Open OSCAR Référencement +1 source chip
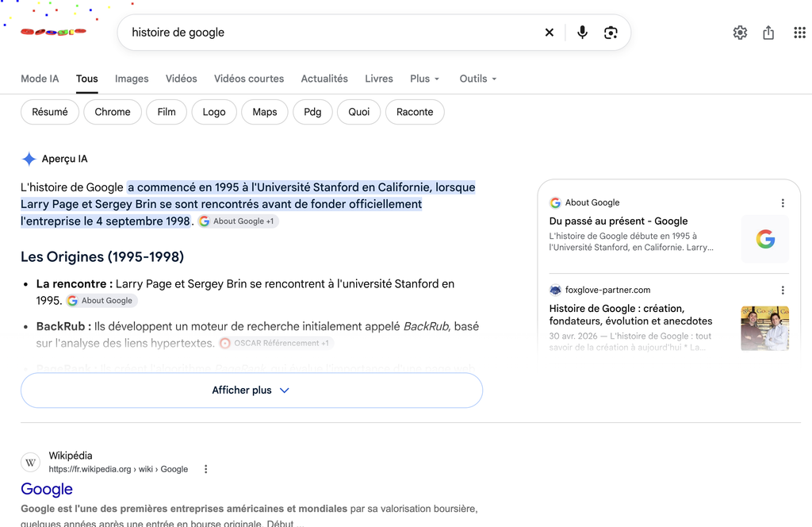 276,343
